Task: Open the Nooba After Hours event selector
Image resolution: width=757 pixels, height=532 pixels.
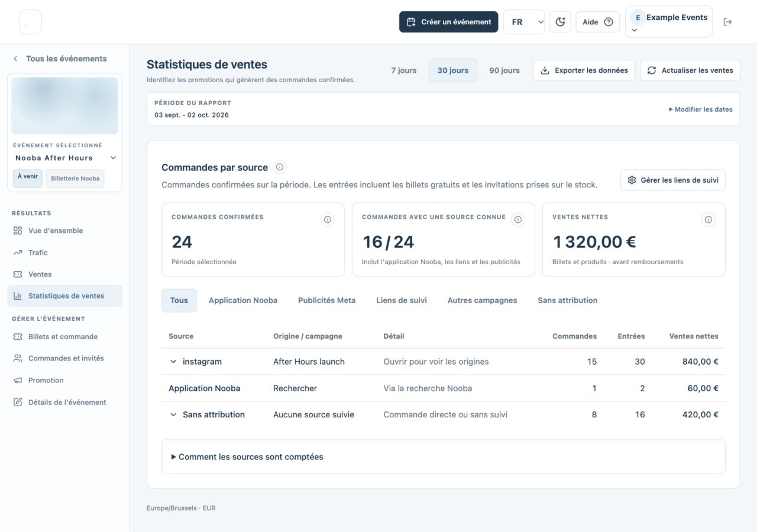Action: pyautogui.click(x=65, y=158)
